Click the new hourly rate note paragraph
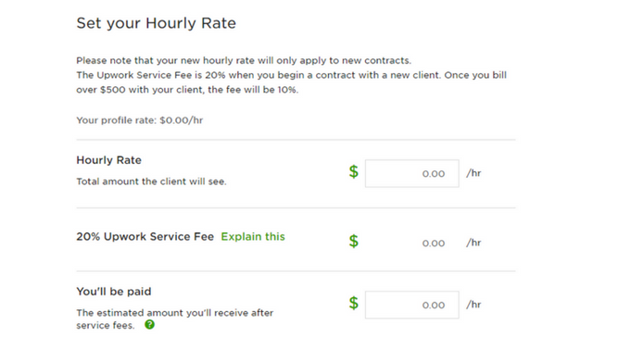Viewport: 644px width, 362px height. pos(244,61)
